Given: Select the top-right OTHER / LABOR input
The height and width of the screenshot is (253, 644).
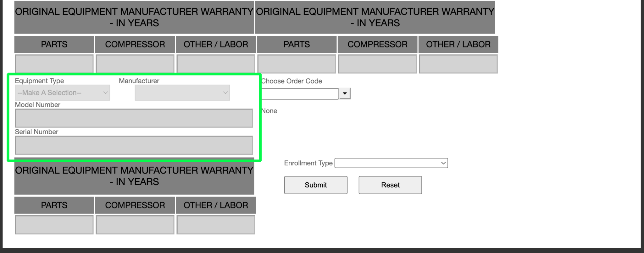Looking at the screenshot, I should click(458, 64).
